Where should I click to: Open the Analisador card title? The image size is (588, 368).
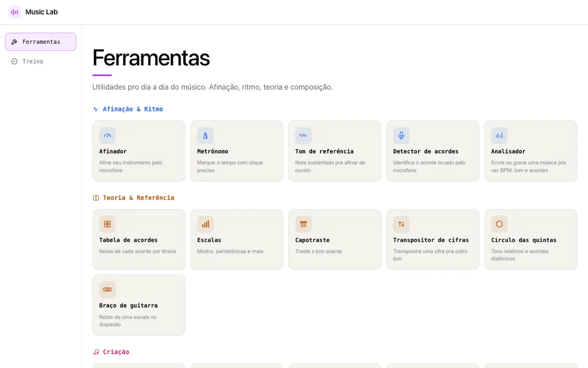(508, 152)
